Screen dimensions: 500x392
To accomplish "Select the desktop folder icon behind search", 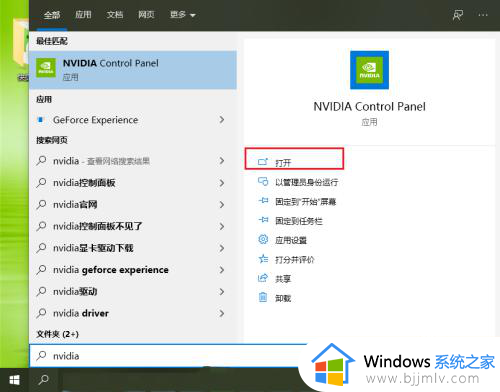I will point(21,42).
